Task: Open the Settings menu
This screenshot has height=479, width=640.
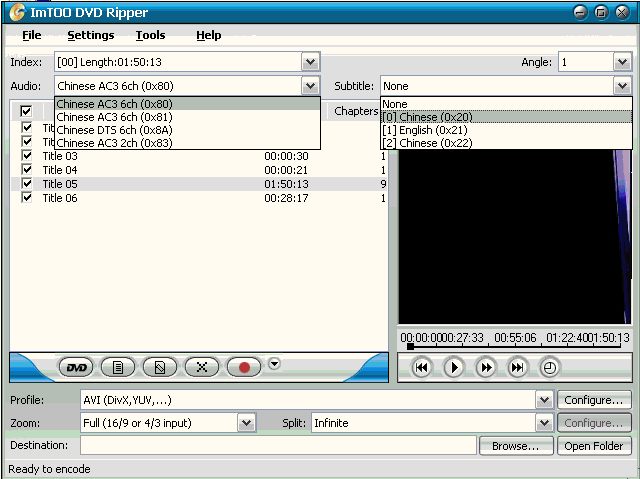Action: [x=90, y=35]
